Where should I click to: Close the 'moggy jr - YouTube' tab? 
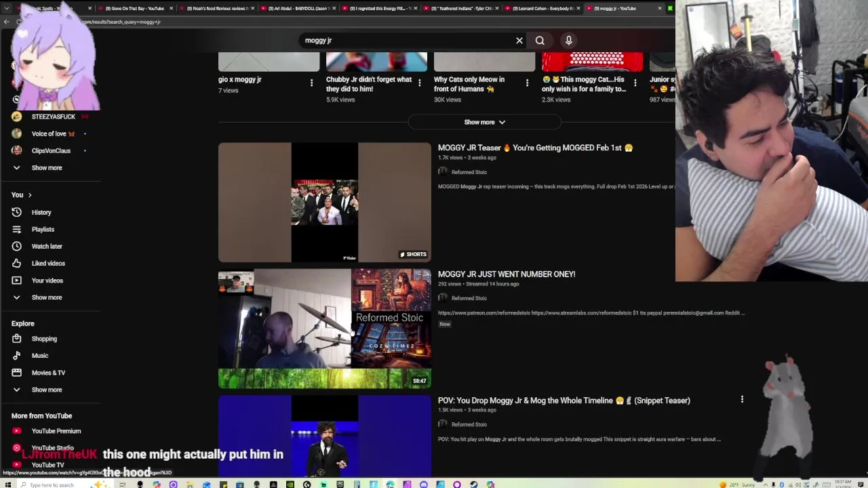pyautogui.click(x=659, y=8)
